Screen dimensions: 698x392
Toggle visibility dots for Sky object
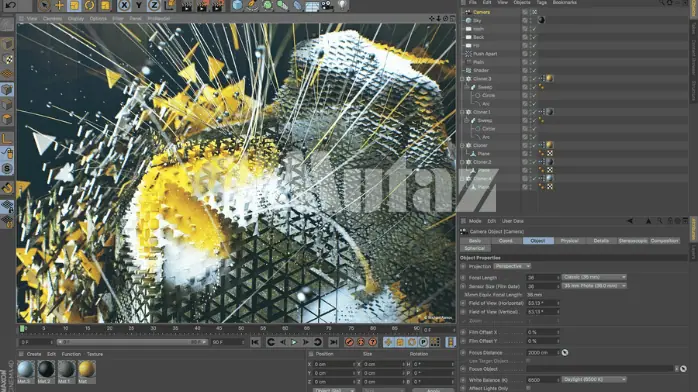530,20
